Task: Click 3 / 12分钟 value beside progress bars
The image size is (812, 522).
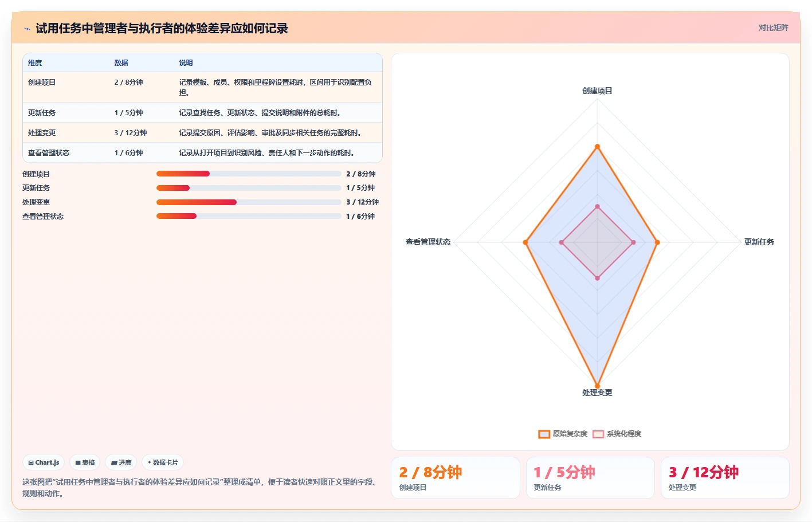Action: [x=362, y=202]
